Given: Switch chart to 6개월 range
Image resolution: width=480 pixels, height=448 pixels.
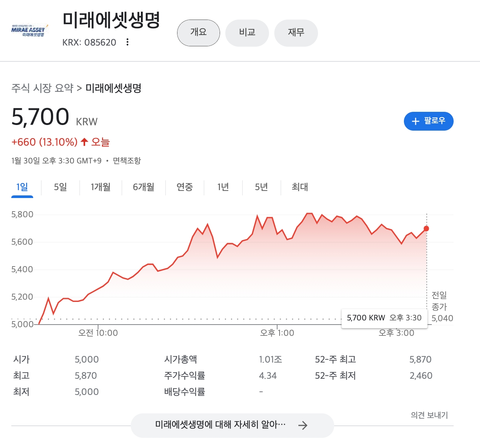Looking at the screenshot, I should 144,187.
